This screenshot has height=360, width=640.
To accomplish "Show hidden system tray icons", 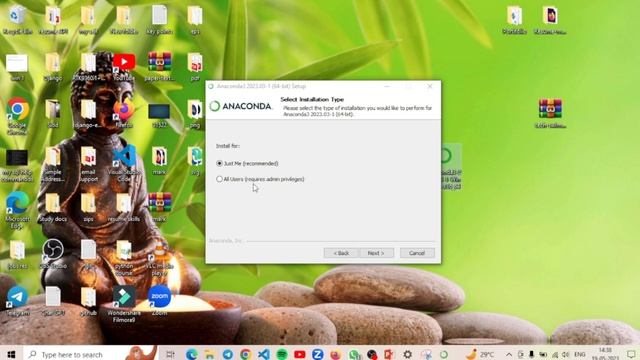I will (509, 354).
